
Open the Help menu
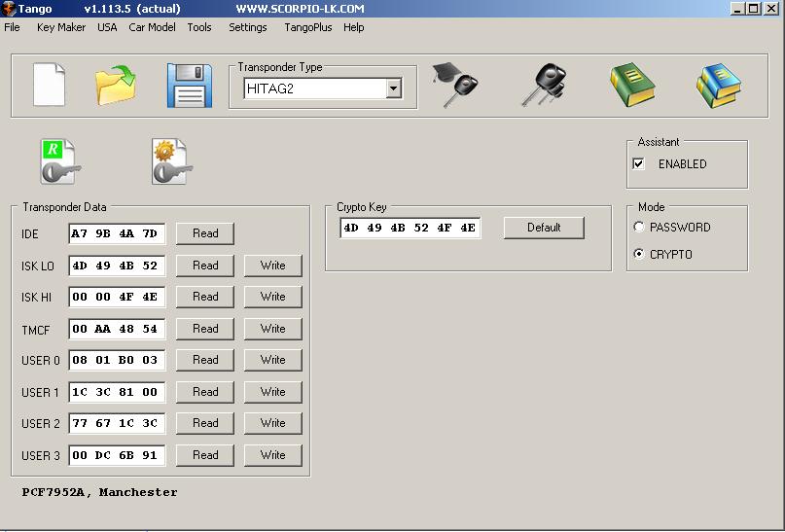(353, 27)
